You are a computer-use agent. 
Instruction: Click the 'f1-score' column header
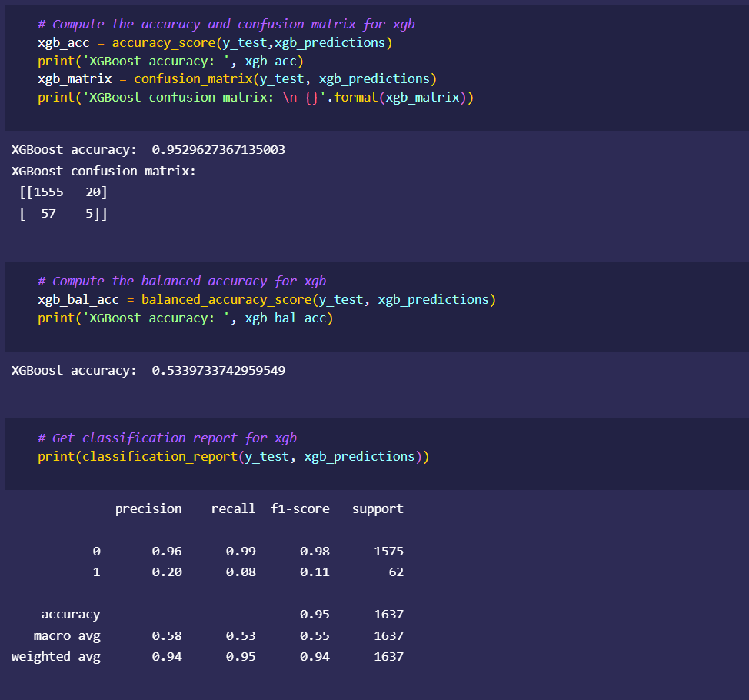tap(300, 509)
